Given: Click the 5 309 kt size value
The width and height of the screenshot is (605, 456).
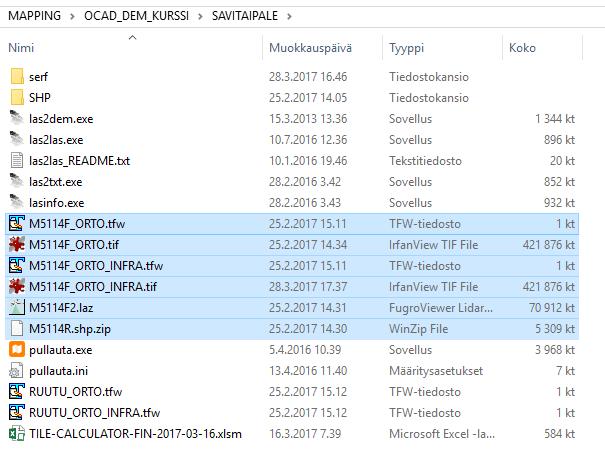Looking at the screenshot, I should pyautogui.click(x=554, y=329).
